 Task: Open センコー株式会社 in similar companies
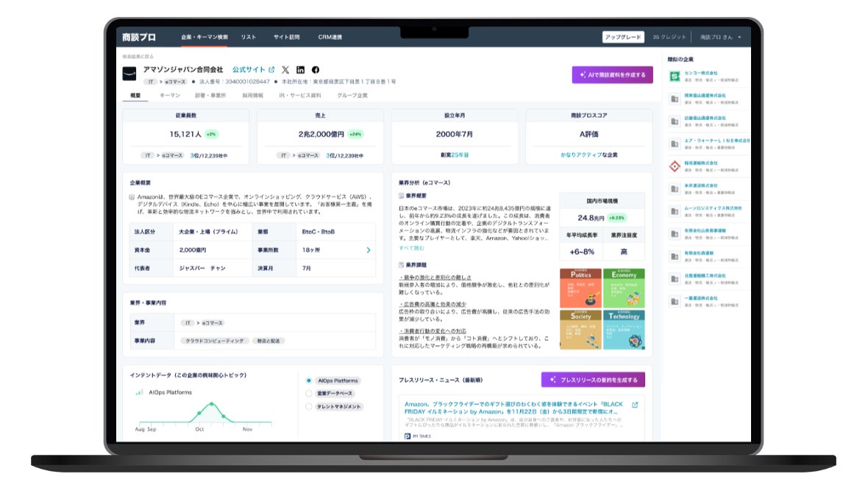[701, 73]
